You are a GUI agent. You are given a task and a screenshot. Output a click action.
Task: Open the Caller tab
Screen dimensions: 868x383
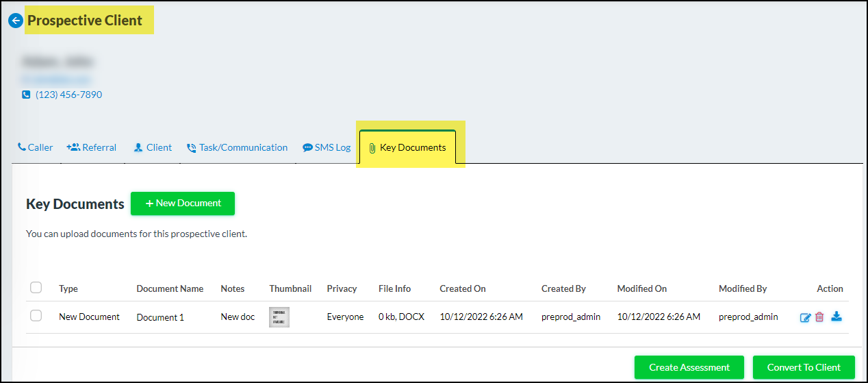pos(35,147)
